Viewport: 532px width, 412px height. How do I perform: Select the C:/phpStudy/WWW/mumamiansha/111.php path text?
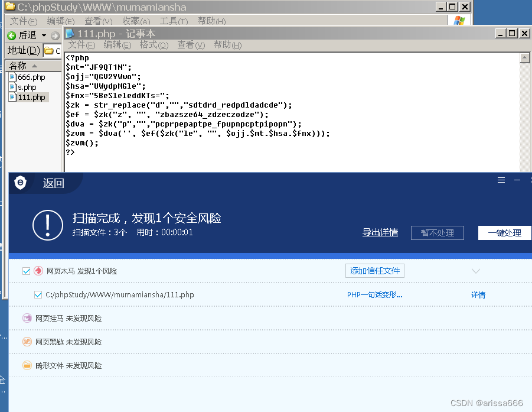(x=120, y=294)
